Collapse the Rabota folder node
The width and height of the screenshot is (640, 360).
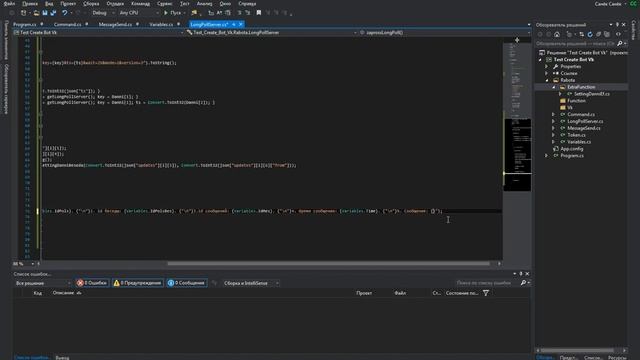[547, 80]
